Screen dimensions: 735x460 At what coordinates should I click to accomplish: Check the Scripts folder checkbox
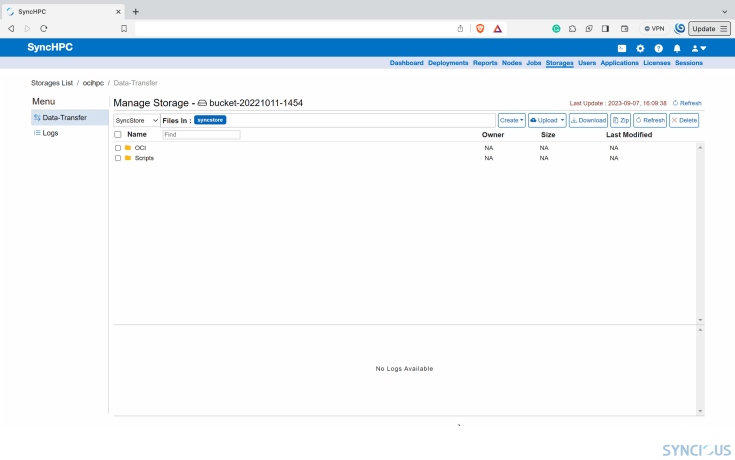coord(118,158)
